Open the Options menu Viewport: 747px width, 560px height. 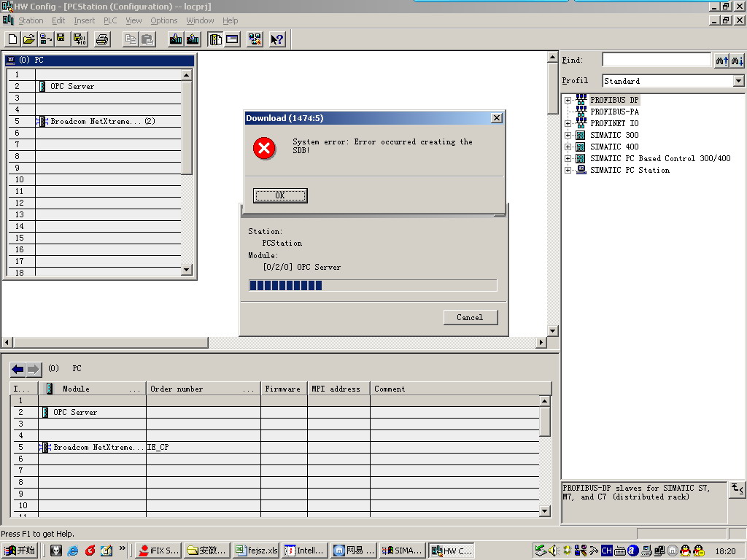(164, 20)
